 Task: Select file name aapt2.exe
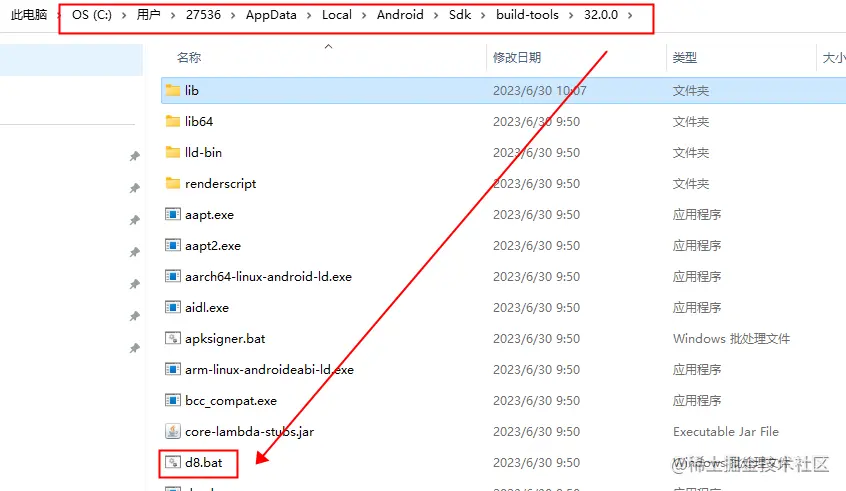213,246
